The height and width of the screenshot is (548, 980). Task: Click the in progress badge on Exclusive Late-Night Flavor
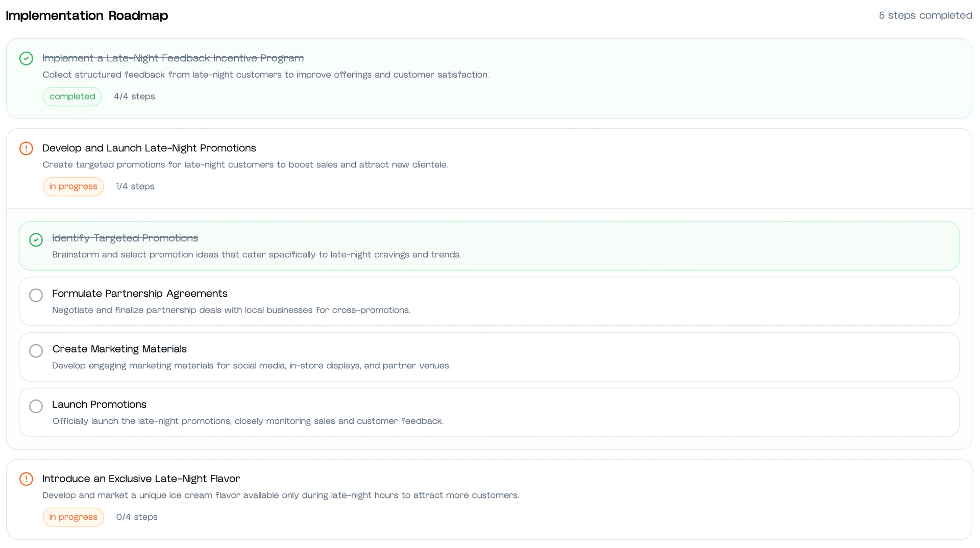pyautogui.click(x=73, y=517)
